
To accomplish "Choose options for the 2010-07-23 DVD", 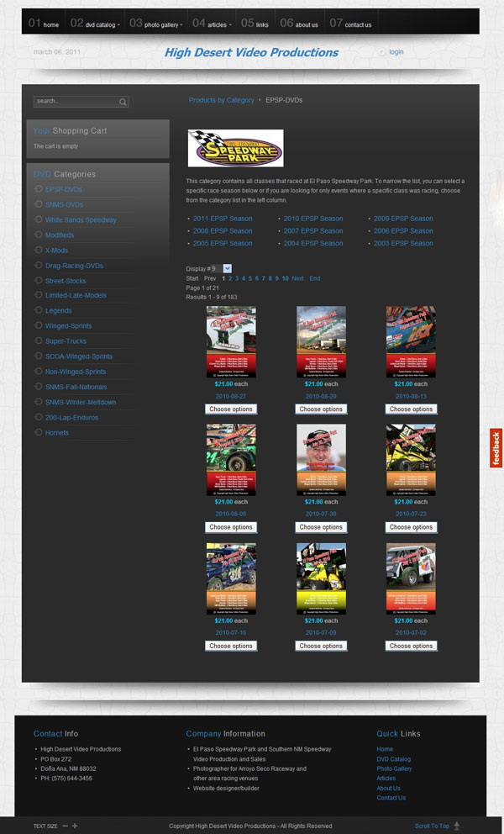I will point(411,527).
